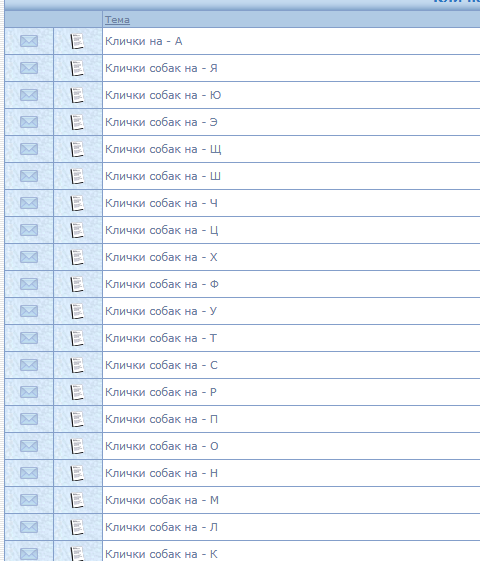The height and width of the screenshot is (561, 480).
Task: Click envelope icon beside Клички собак на - Я
Action: [29, 68]
